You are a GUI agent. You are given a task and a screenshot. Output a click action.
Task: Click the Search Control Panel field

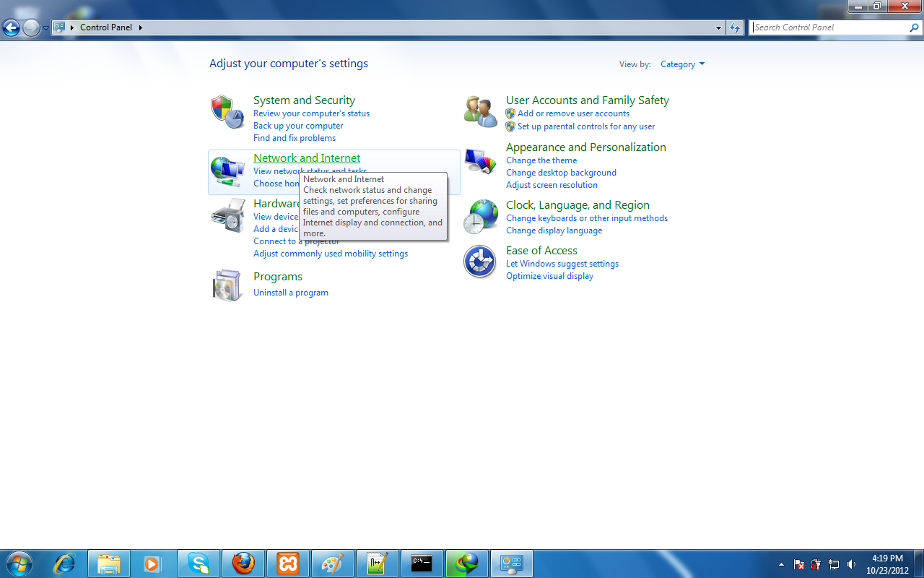click(829, 27)
